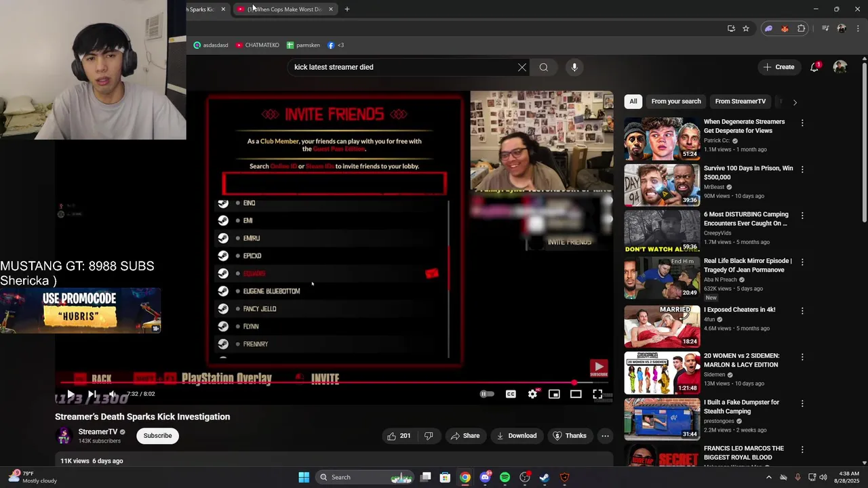Open Chrome extensions puzzle icon
Screen dimensions: 868x488
(802, 28)
